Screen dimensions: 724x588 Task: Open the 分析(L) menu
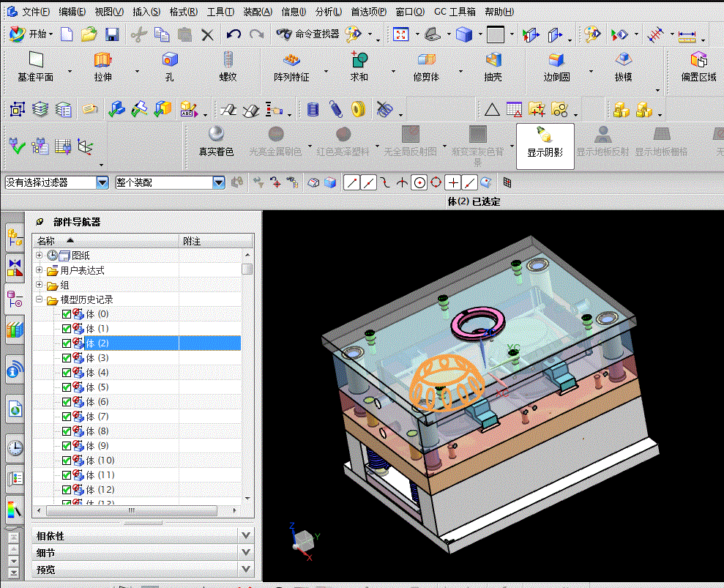(x=329, y=12)
